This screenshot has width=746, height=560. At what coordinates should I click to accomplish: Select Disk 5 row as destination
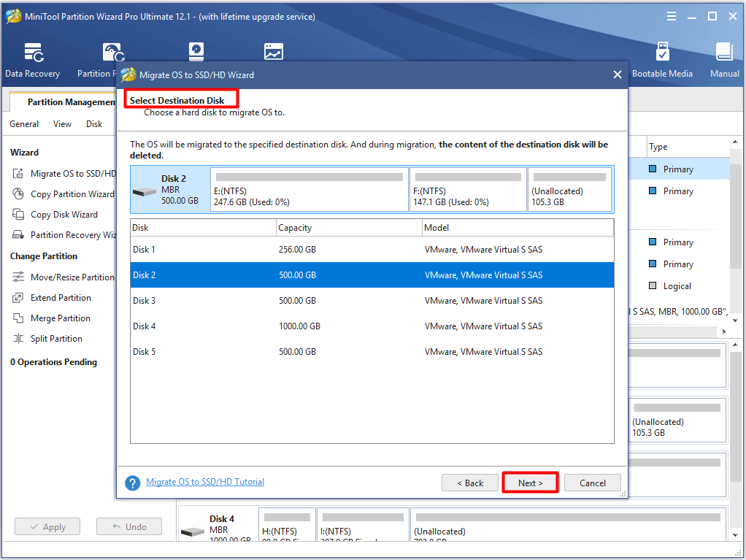(x=372, y=352)
